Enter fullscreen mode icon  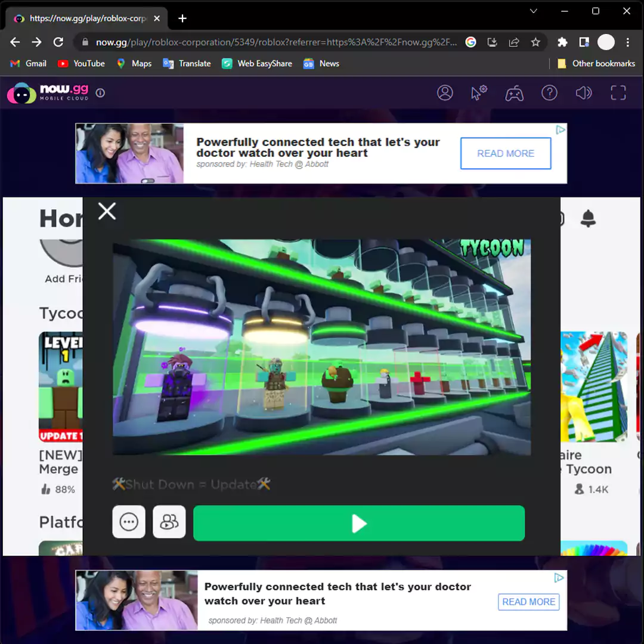coord(618,93)
